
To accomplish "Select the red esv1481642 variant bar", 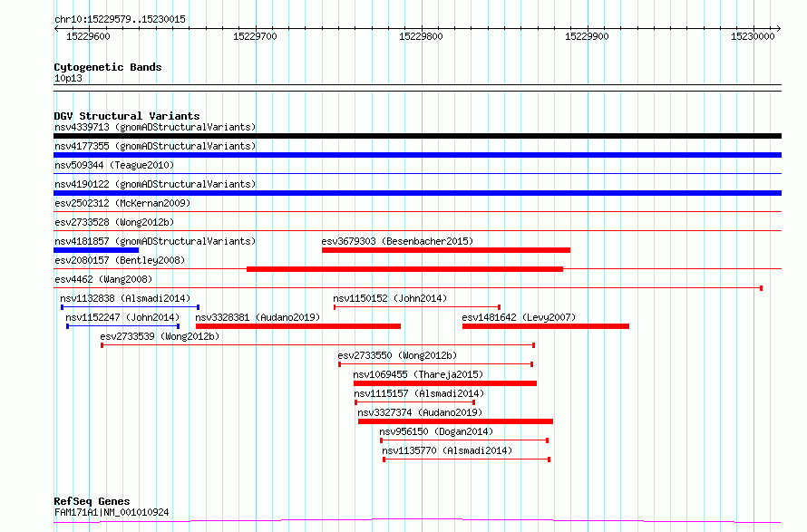I will point(546,326).
